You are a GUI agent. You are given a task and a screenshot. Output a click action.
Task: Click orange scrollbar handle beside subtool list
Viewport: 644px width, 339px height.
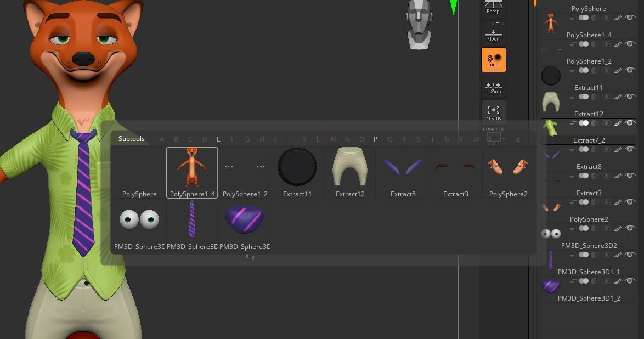(x=535, y=3)
